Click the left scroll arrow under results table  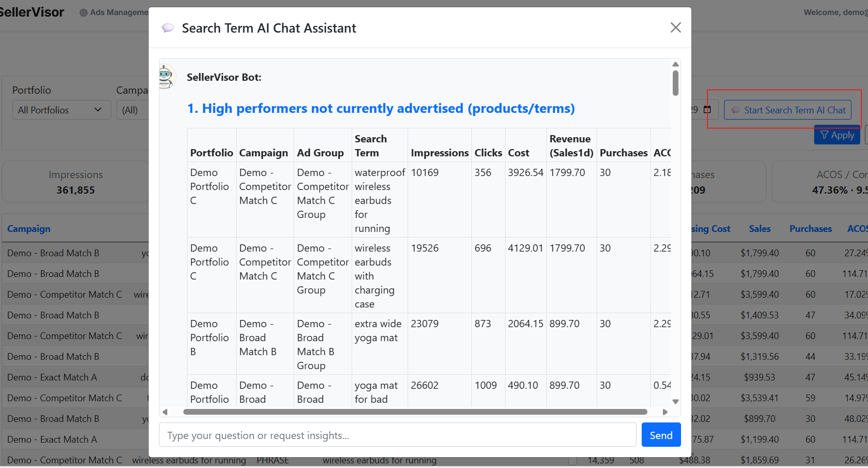[x=165, y=412]
